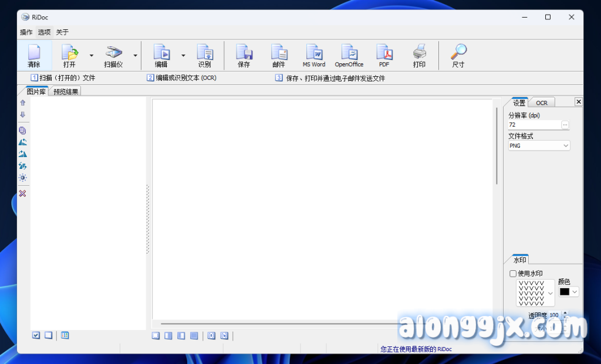Screen dimensions: 601x364
Task: Switch to the OCR tab
Action: 541,103
